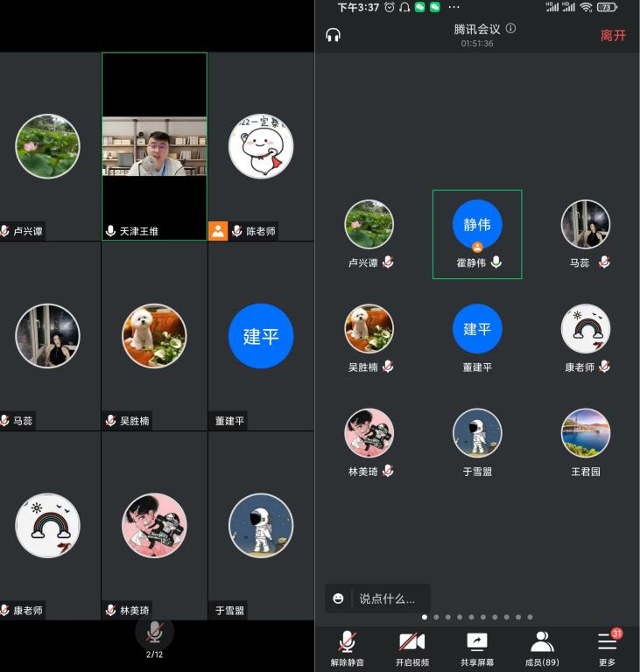The image size is (640, 672).
Task: Open 王君园 participant avatar
Action: click(586, 433)
